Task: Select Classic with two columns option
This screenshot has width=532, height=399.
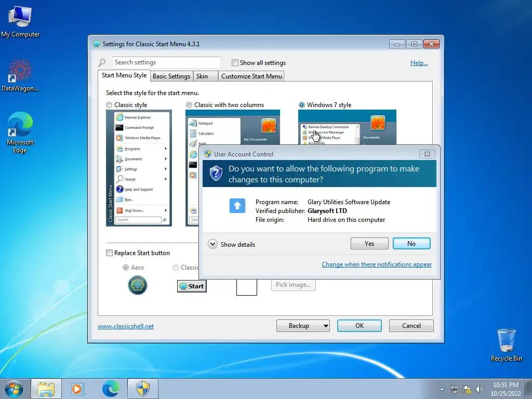Action: (x=189, y=105)
